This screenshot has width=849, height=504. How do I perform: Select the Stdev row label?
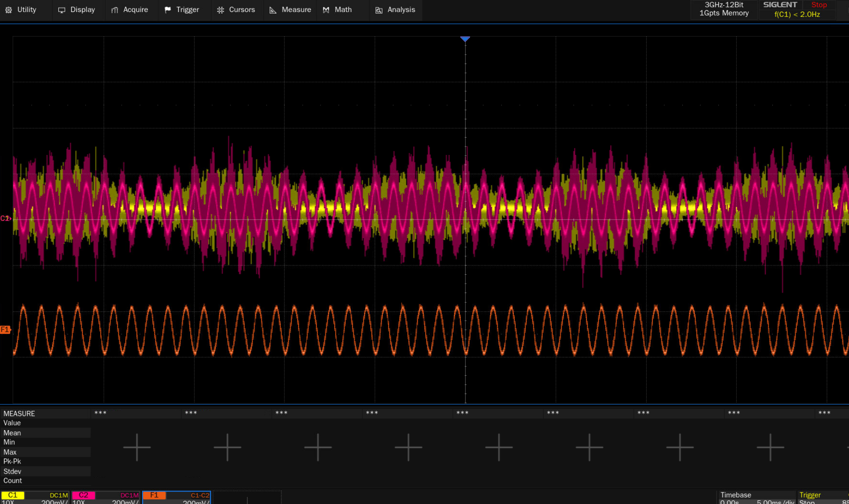(12, 471)
